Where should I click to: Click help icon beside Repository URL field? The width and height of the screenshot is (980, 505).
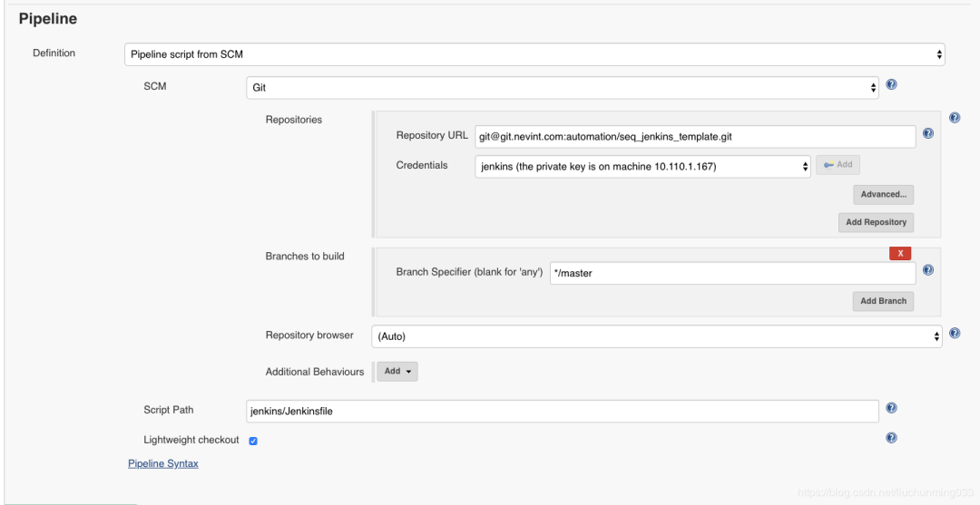[928, 133]
